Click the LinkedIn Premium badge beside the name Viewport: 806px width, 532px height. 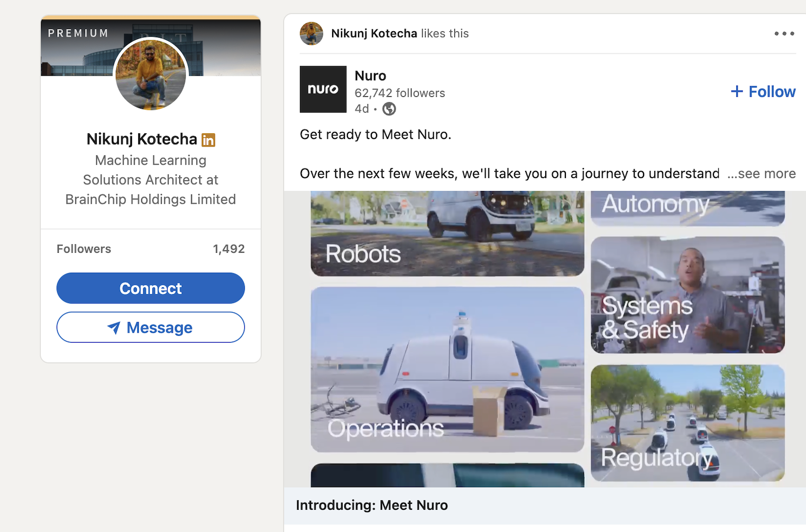point(208,140)
